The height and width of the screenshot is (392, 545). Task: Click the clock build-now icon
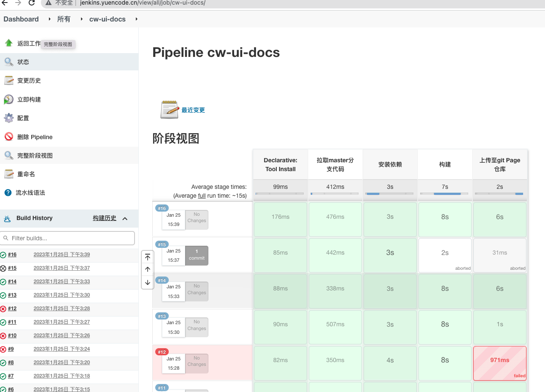[x=8, y=99]
